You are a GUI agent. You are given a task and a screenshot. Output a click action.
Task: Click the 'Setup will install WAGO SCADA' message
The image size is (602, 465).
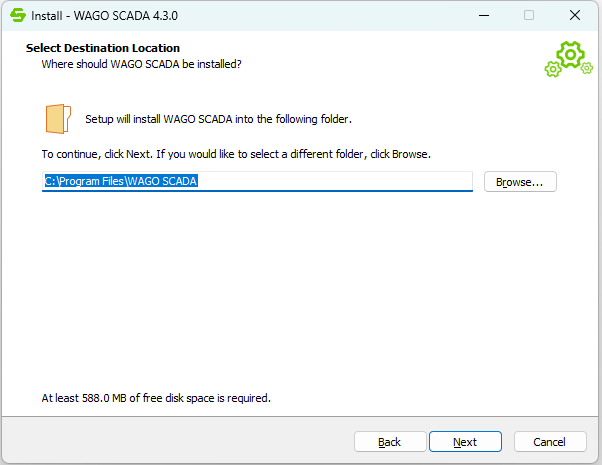[x=218, y=118]
